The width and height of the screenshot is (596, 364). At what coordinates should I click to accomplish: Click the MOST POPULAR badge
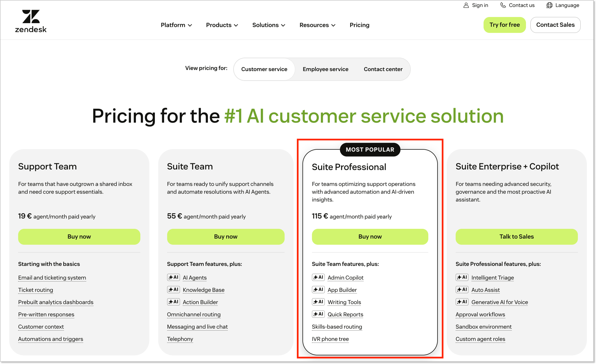[370, 150]
